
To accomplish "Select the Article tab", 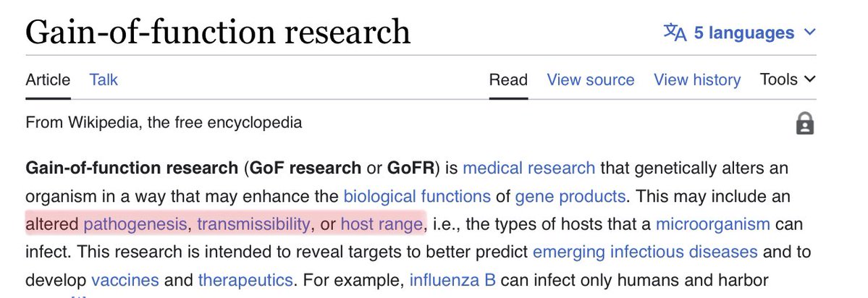I will pos(48,80).
